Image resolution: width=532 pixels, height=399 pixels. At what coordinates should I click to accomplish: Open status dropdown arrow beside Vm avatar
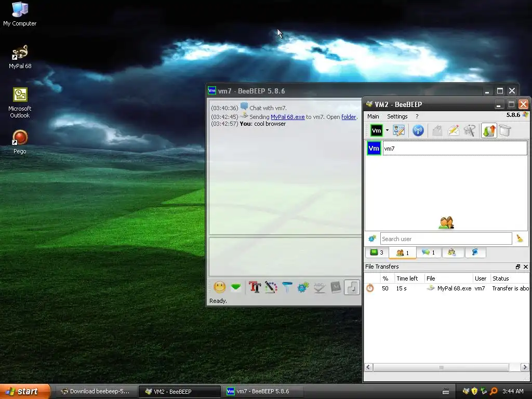coord(387,130)
